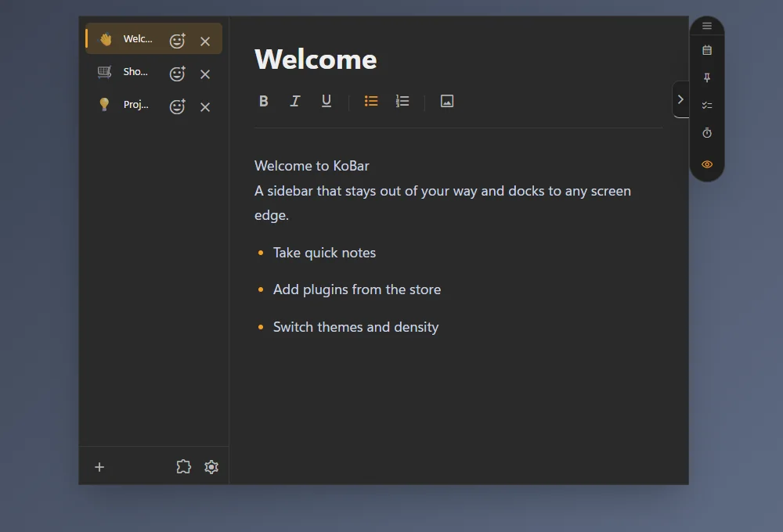Open the calendar icon in the dock pill
This screenshot has height=532, width=783.
point(707,50)
